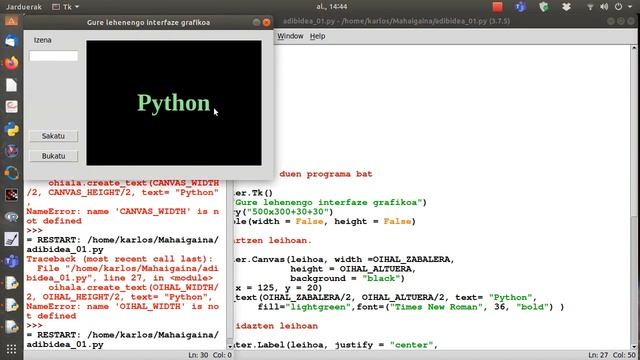640x360 pixels.
Task: Focus the Izena text entry field
Action: click(53, 56)
